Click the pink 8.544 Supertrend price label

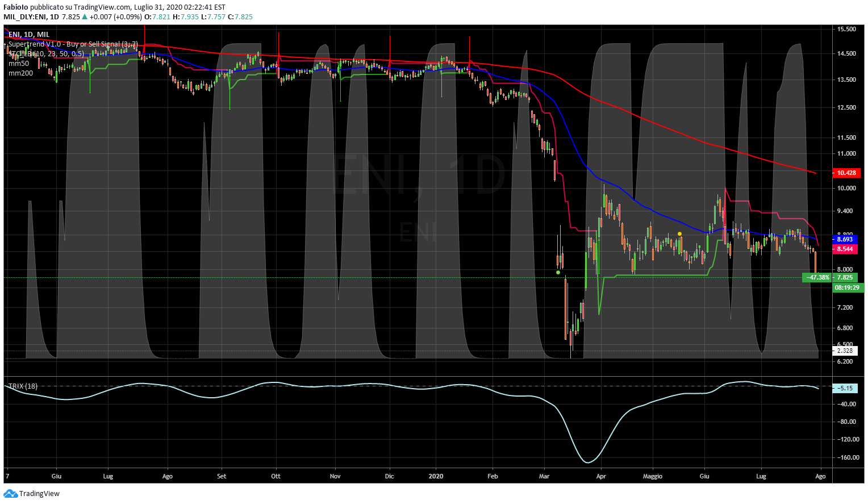coord(845,249)
